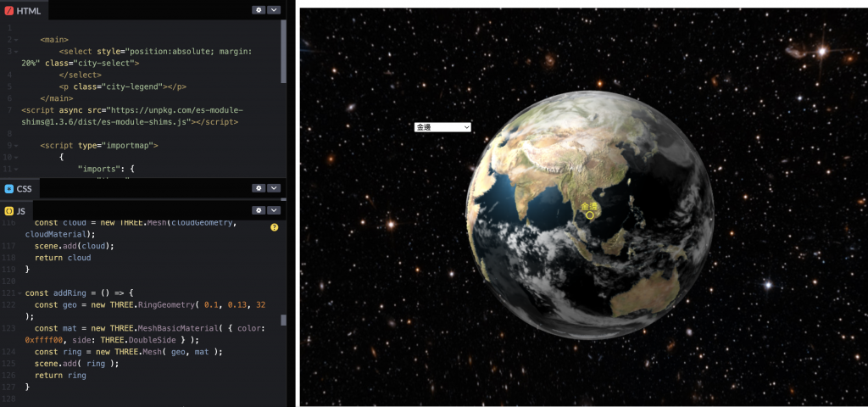Select the HTML panel tab
The height and width of the screenshot is (407, 868).
coord(23,10)
